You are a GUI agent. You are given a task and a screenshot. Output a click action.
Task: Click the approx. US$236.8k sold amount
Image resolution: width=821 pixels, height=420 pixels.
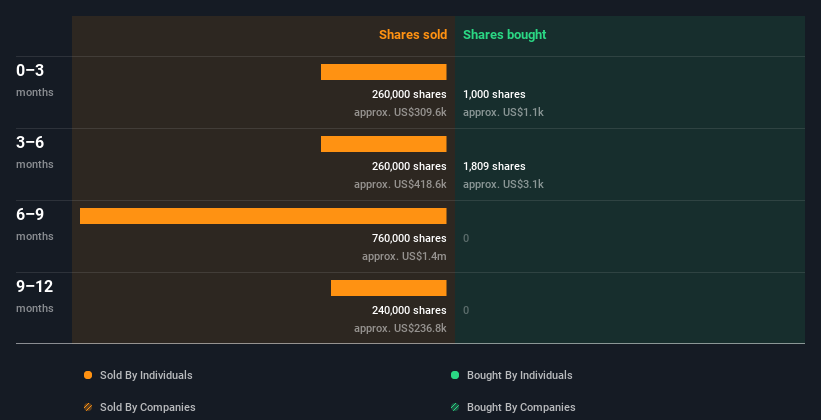(400, 328)
